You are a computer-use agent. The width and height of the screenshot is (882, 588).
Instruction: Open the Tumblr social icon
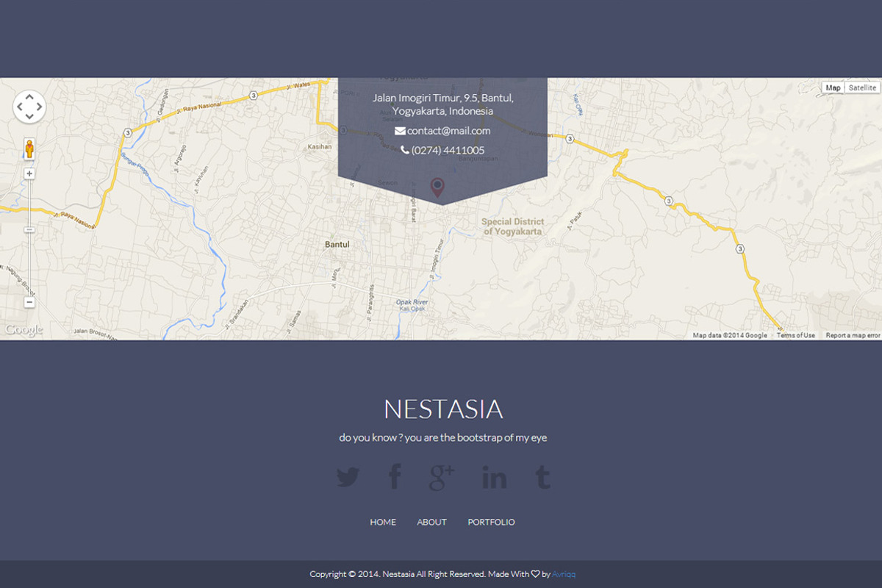click(x=542, y=477)
